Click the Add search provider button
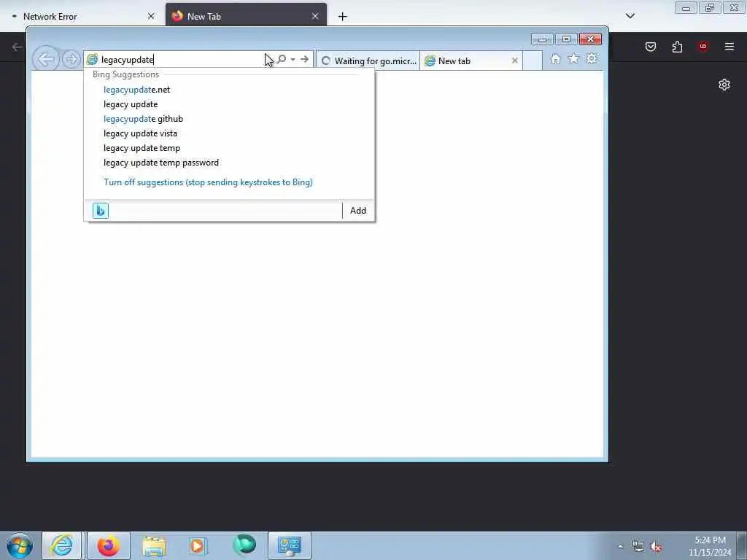The width and height of the screenshot is (747, 560). click(x=357, y=211)
